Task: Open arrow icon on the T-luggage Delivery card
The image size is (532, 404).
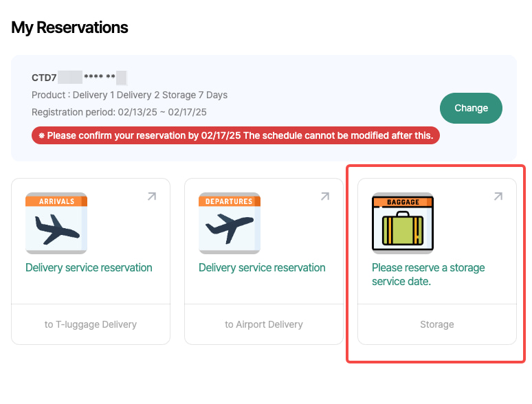Action: [x=152, y=197]
